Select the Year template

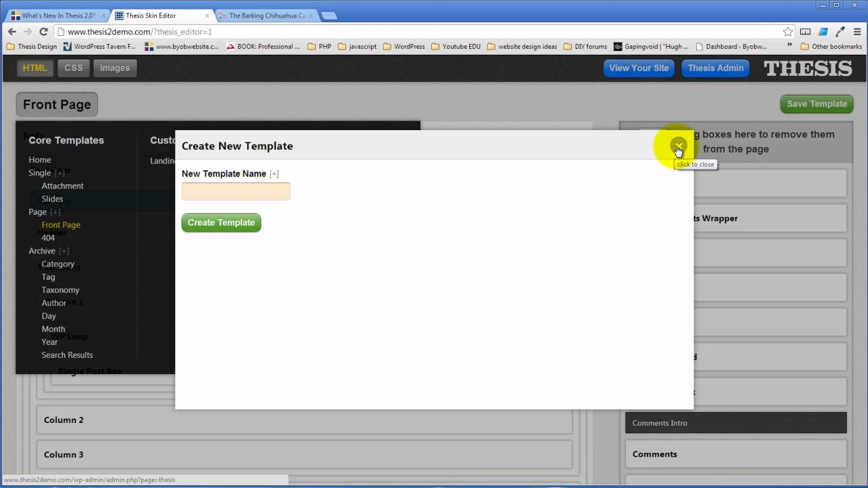click(50, 342)
